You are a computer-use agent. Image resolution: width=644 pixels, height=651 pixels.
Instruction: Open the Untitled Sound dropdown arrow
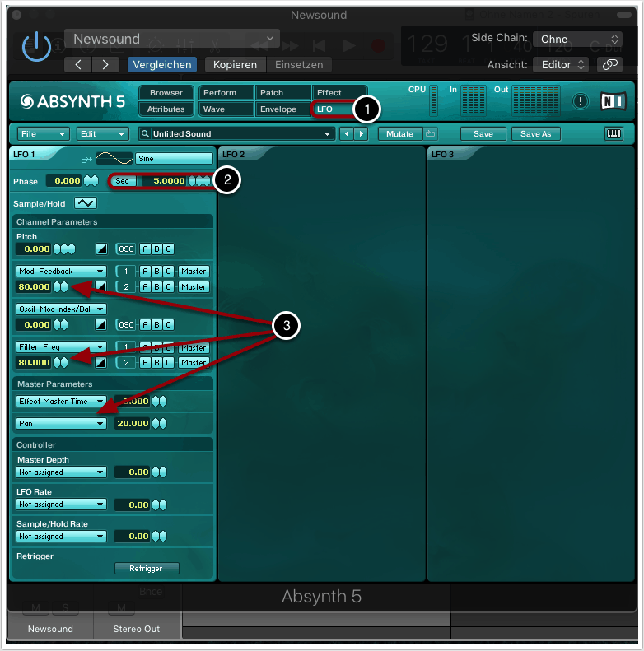pyautogui.click(x=328, y=133)
